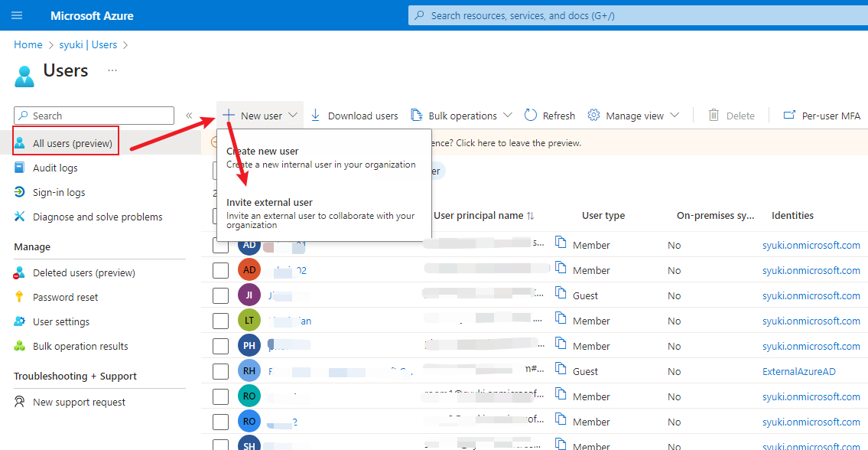Open Sign-in logs in sidebar
This screenshot has height=450, width=868.
(x=59, y=192)
